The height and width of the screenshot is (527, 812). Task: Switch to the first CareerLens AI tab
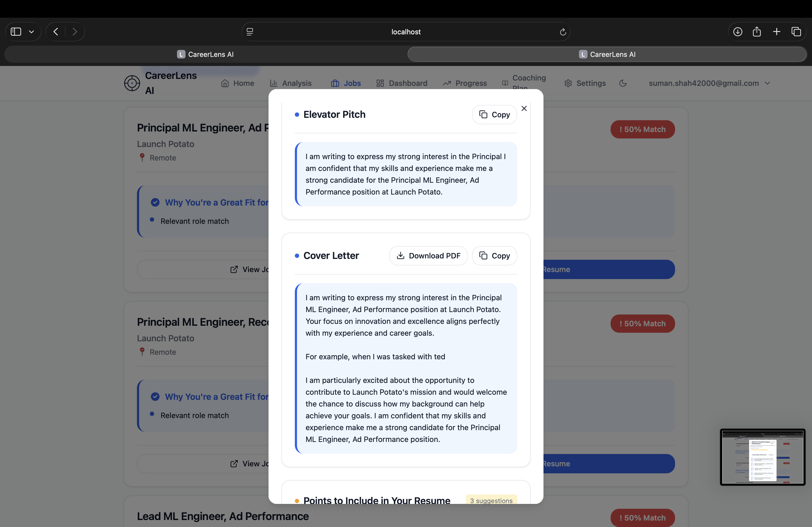coord(205,54)
